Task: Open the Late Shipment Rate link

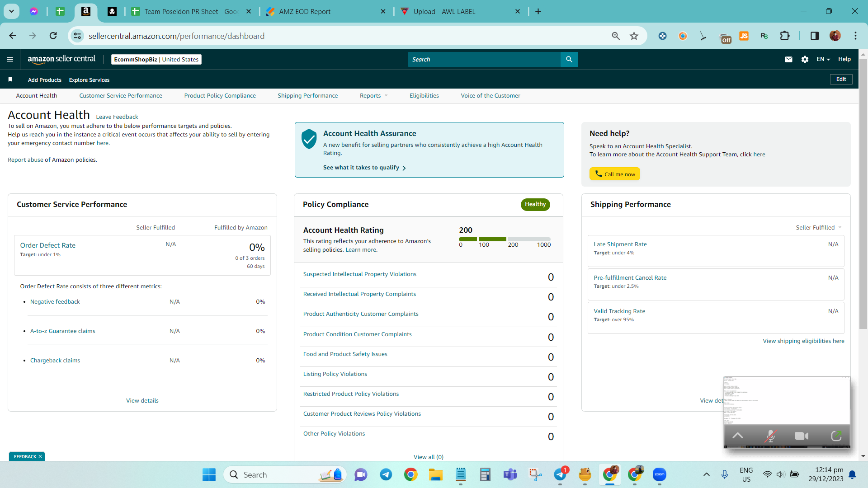Action: [x=620, y=244]
